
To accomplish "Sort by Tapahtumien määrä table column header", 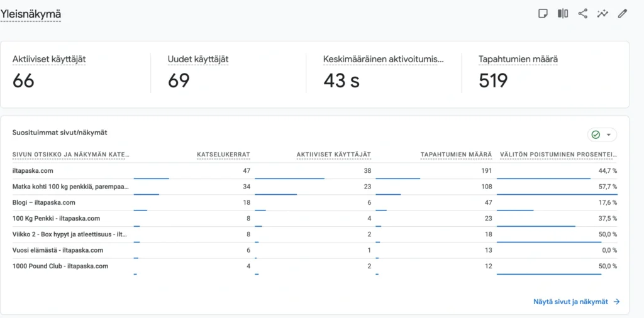I will (456, 155).
